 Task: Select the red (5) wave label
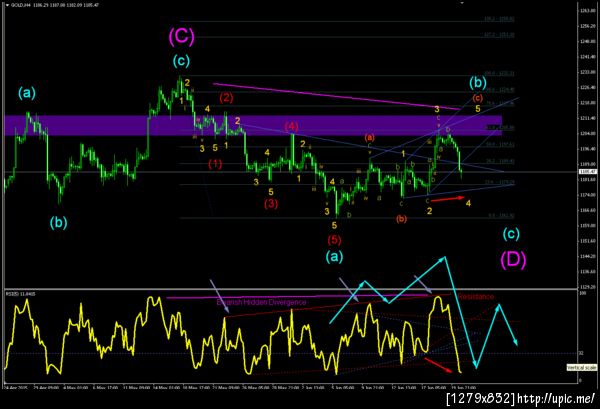(x=334, y=240)
